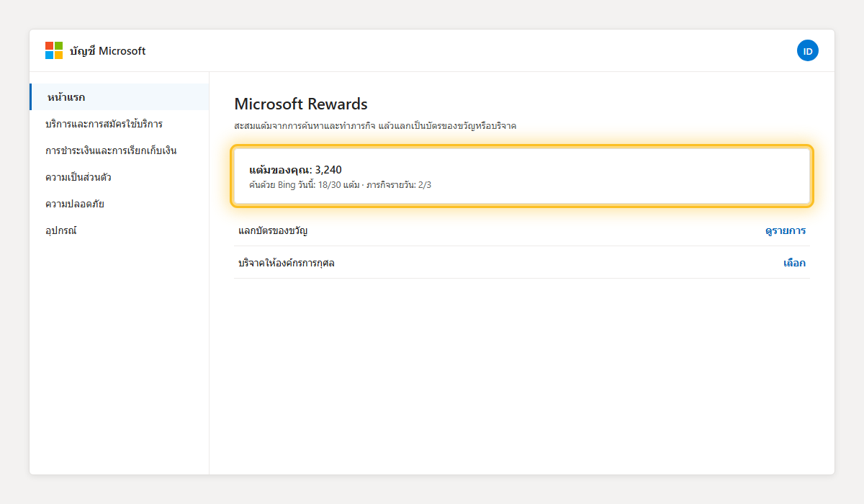
Task: Click the บัญชี Microsoft header title
Action: click(x=108, y=51)
